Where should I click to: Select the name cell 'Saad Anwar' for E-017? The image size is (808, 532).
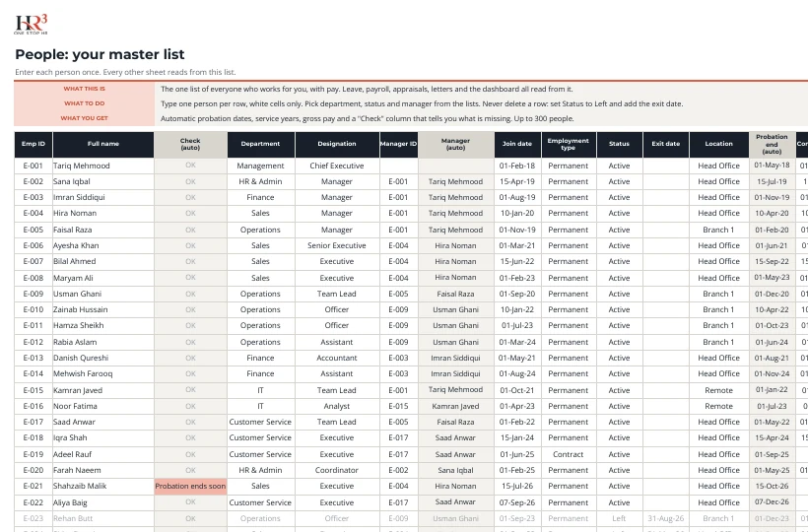pyautogui.click(x=103, y=423)
